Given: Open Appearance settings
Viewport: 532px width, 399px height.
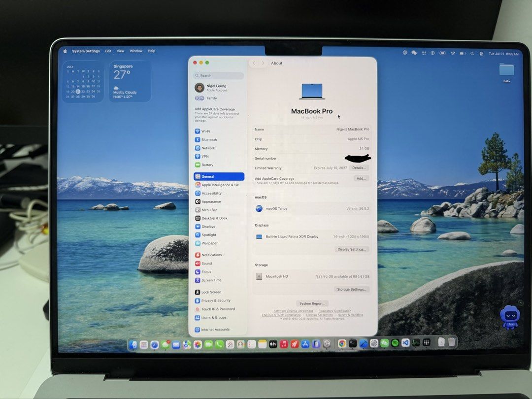Looking at the screenshot, I should 208,201.
